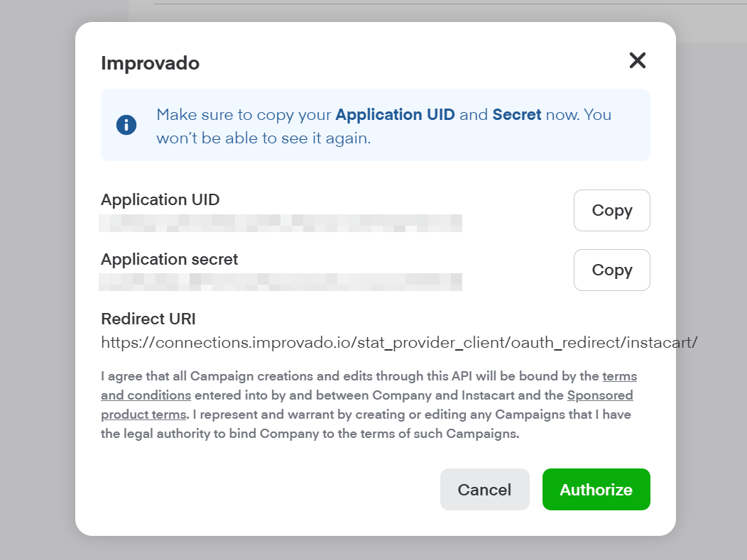This screenshot has width=747, height=560.
Task: Copy the Application secret value
Action: pos(611,270)
